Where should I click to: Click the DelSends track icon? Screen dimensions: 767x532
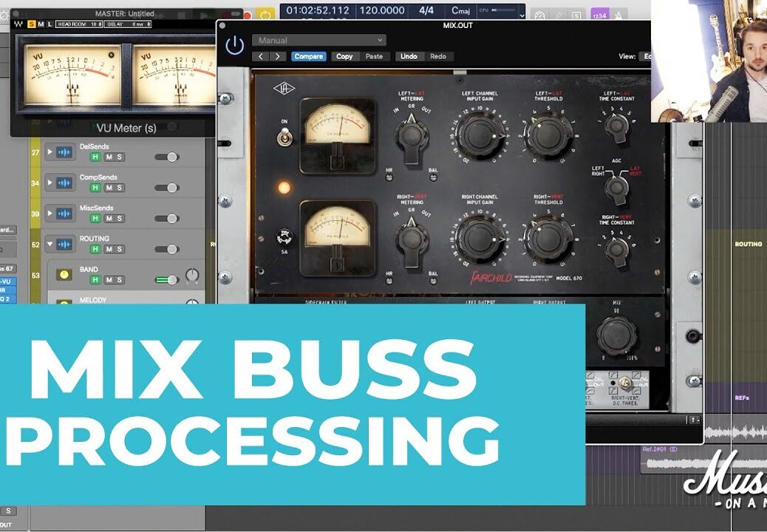tap(64, 152)
